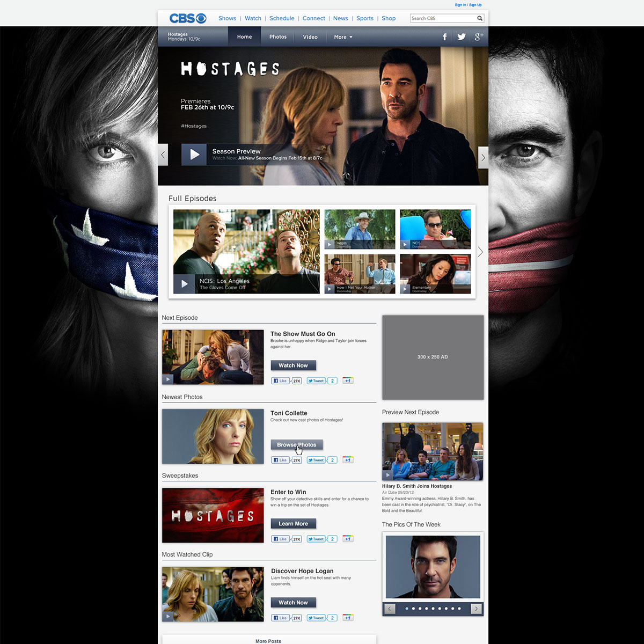Image resolution: width=644 pixels, height=644 pixels.
Task: Open the Facebook icon in show navbar
Action: (x=444, y=37)
